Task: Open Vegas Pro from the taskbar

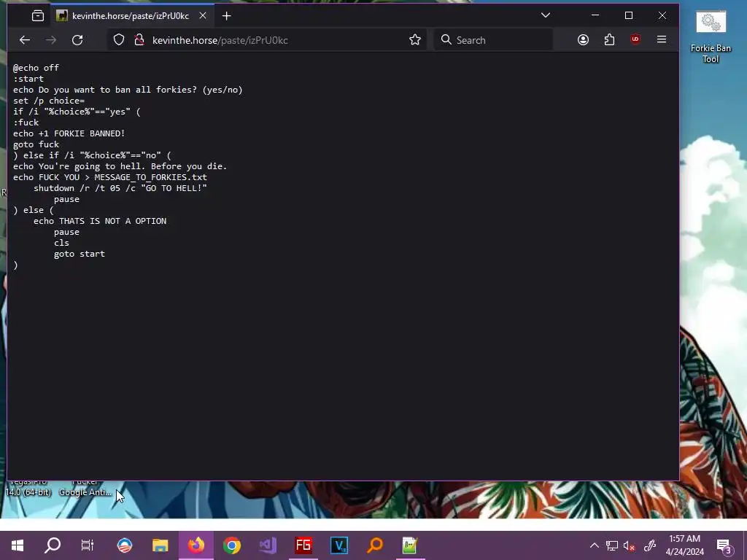Action: (x=339, y=545)
